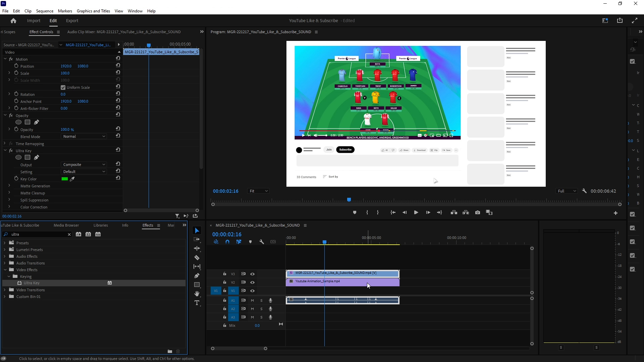Expand the Matte Generation section
Screen dimensions: 644x362
9,186
